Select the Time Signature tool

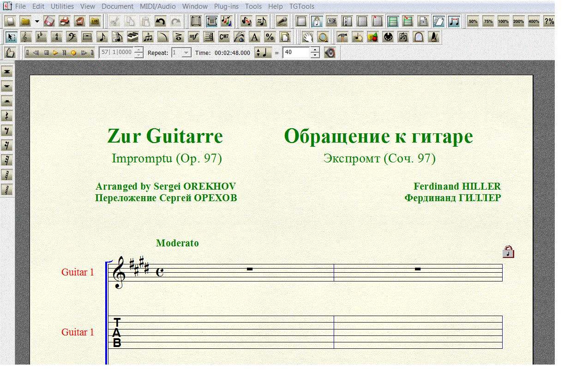[56, 37]
